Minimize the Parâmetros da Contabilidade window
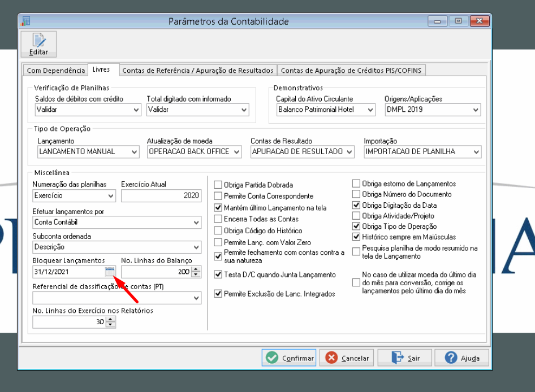 (437, 21)
